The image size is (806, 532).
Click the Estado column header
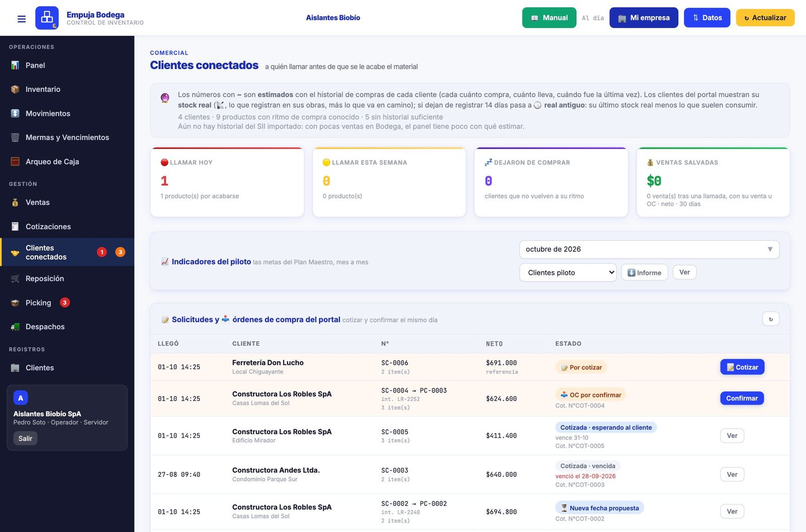pyautogui.click(x=568, y=344)
